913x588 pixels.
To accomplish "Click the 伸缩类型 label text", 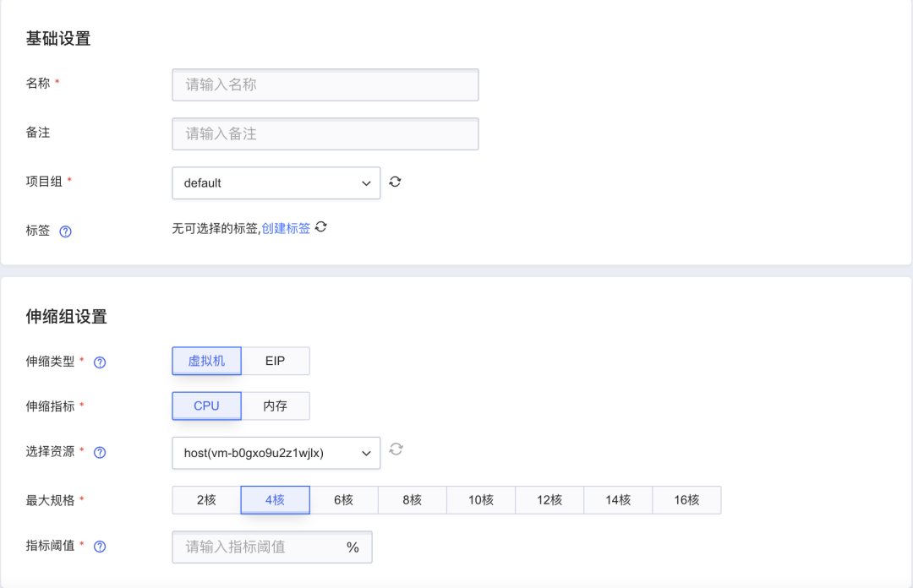I will 50,362.
